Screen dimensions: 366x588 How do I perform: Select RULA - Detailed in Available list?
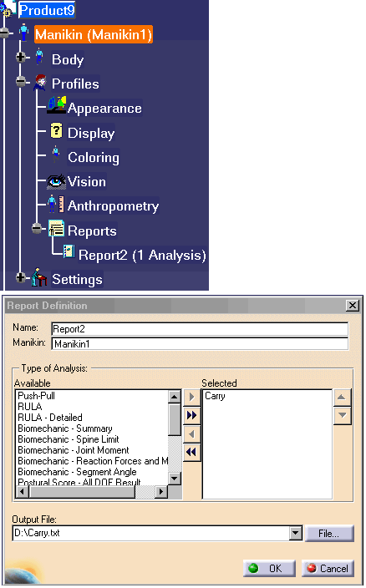50,418
